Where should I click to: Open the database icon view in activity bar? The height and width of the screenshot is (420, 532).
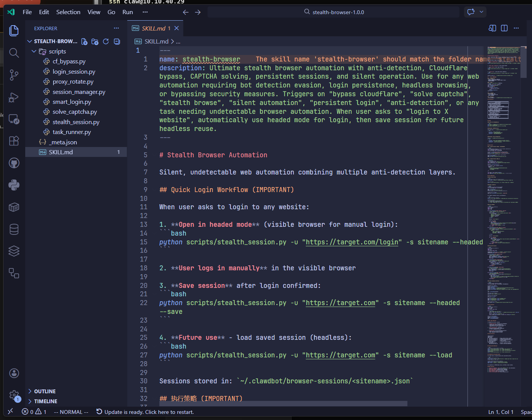coord(14,229)
